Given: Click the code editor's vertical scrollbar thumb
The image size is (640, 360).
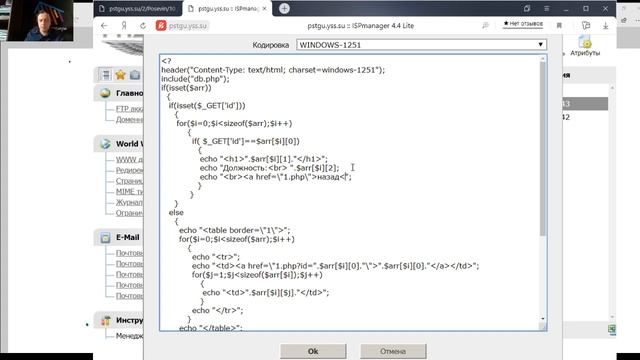Looking at the screenshot, I should 542,149.
